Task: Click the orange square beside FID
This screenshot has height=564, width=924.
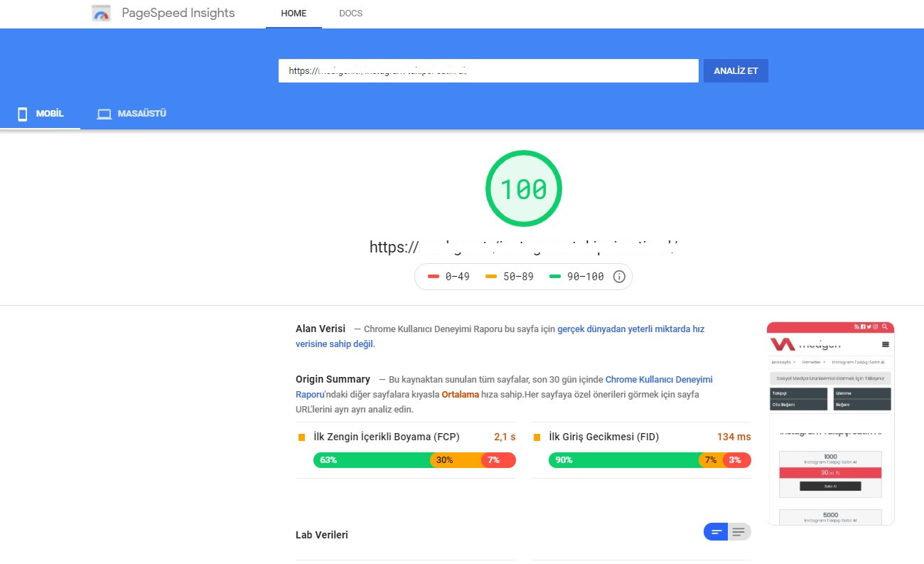Action: click(x=537, y=437)
